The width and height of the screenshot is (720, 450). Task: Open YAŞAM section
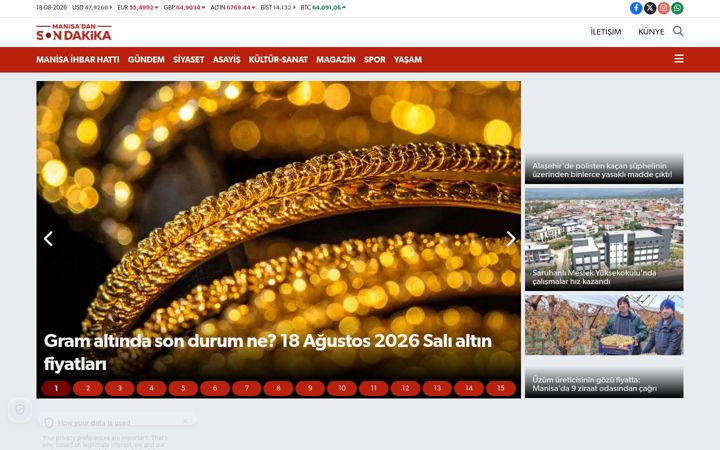coord(408,60)
